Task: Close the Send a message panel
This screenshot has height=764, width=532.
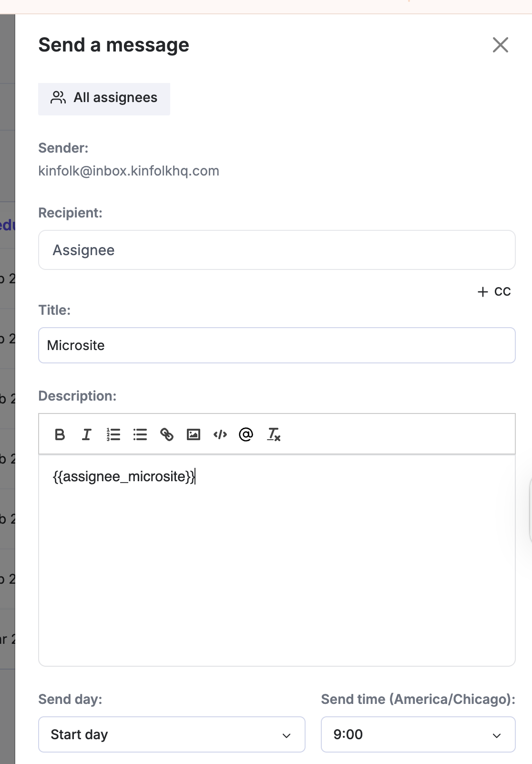Action: click(501, 45)
